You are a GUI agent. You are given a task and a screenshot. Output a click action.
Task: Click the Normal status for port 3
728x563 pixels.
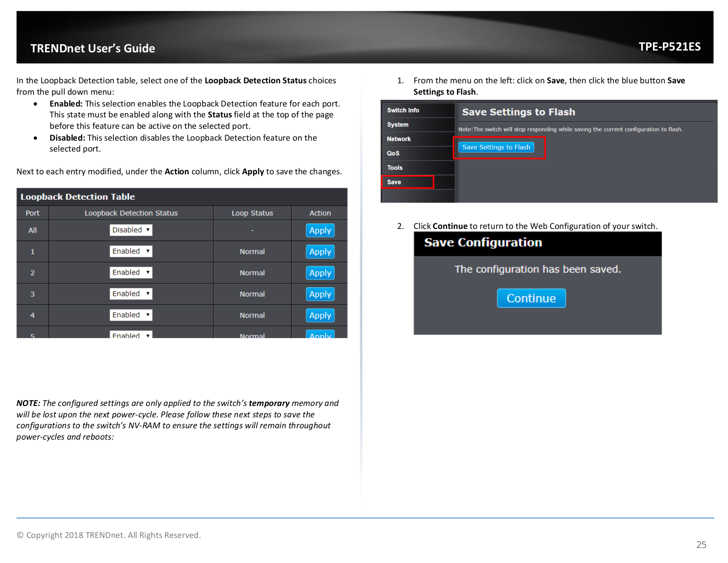point(252,294)
